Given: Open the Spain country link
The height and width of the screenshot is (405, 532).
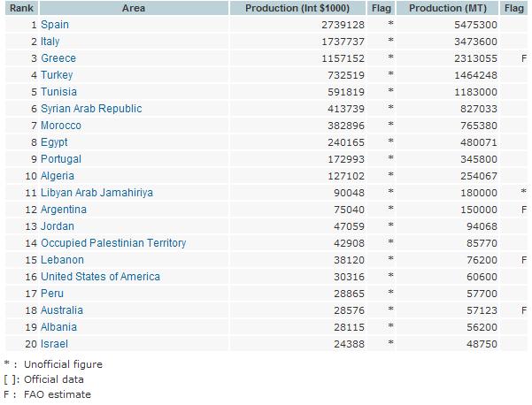Looking at the screenshot, I should (x=55, y=25).
